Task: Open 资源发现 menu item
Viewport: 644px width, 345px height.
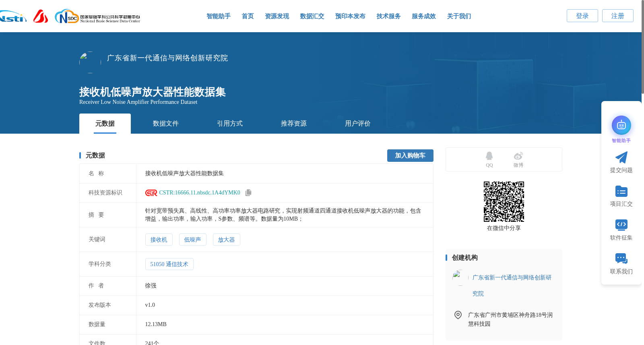Action: (277, 16)
